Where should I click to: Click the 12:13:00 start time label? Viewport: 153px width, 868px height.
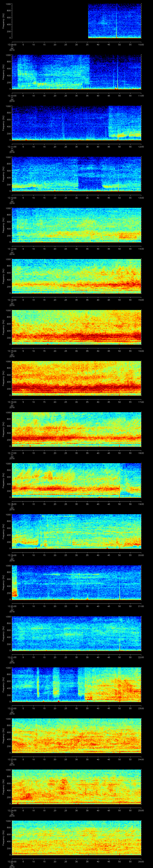coord(12,249)
